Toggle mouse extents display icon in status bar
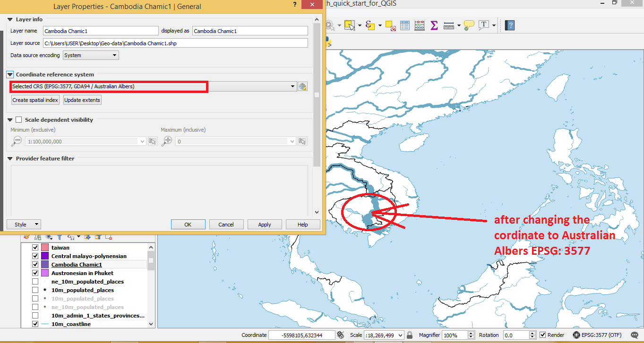This screenshot has width=644, height=343. 341,335
